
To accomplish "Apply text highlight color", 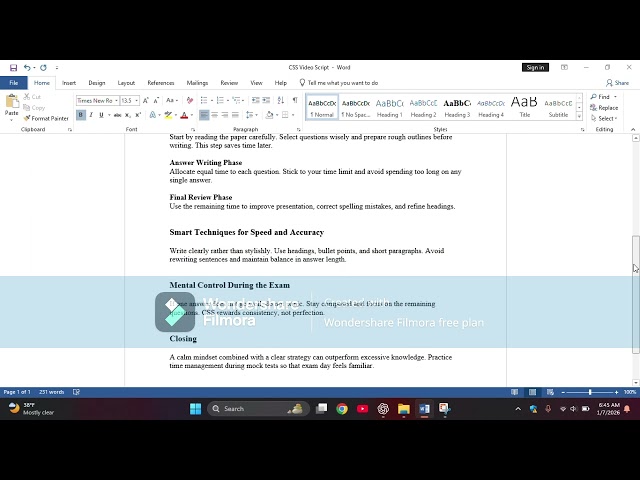I will [168, 115].
